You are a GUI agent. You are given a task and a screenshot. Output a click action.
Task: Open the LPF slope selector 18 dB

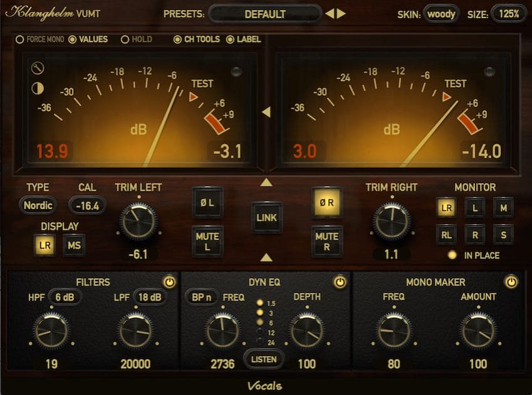tap(150, 297)
